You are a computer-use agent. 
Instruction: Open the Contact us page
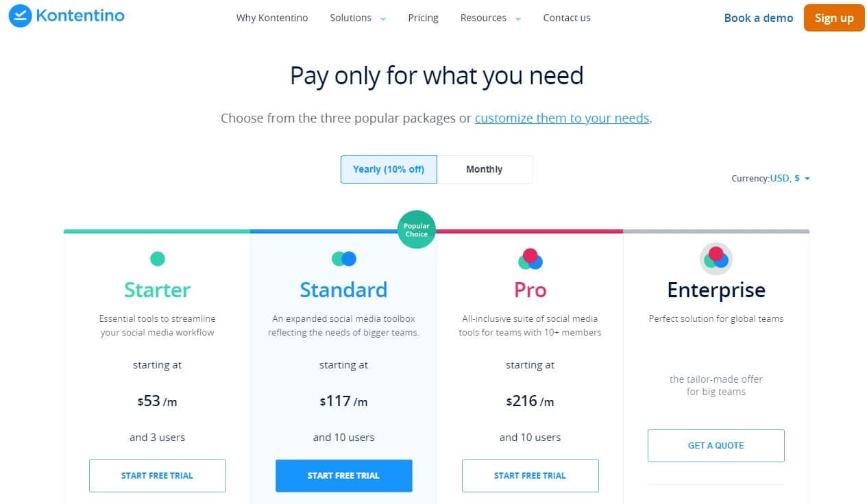[567, 18]
